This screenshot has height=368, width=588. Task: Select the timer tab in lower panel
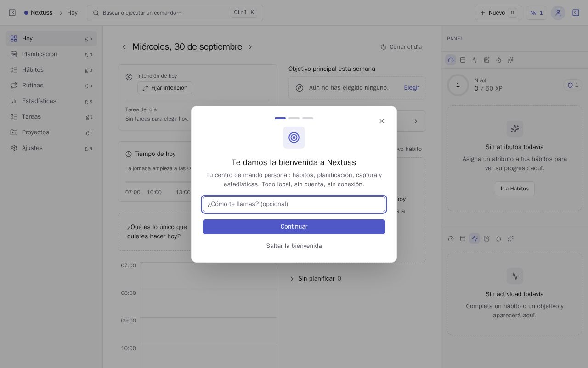point(498,238)
